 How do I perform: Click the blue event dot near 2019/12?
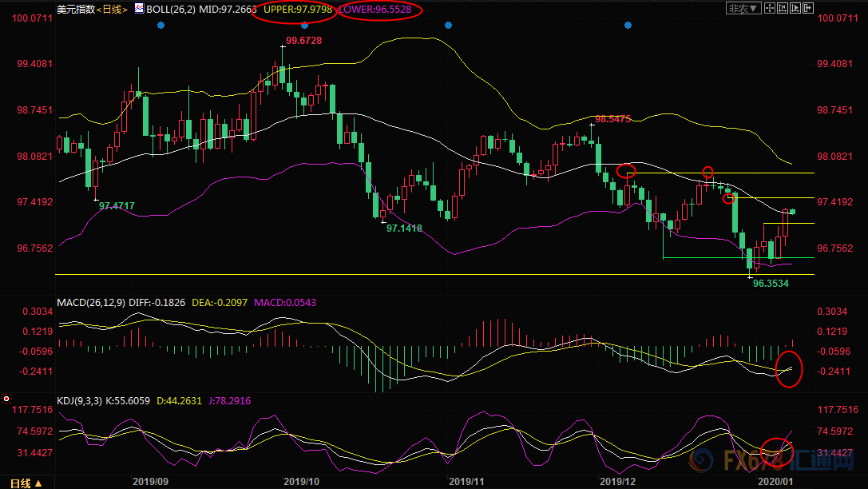[x=628, y=26]
